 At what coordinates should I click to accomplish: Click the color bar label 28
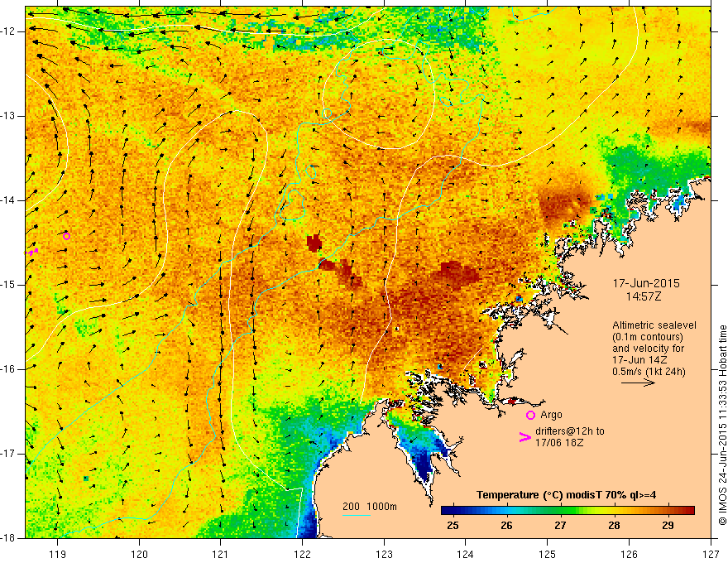click(x=614, y=526)
